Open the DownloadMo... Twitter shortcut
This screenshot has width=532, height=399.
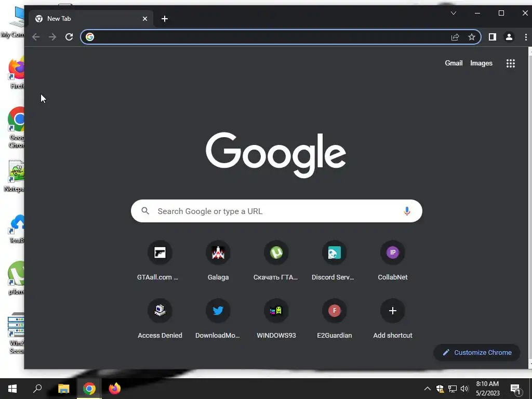[218, 320]
